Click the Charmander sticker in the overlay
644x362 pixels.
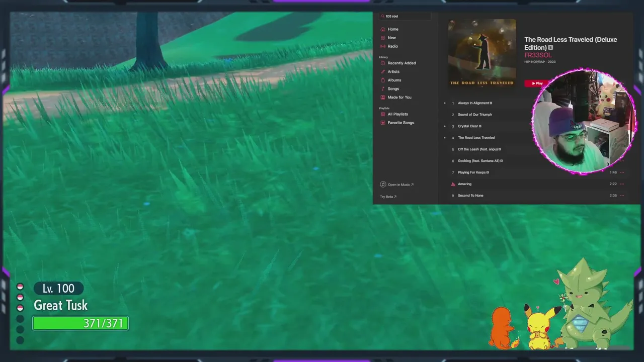[x=503, y=328]
